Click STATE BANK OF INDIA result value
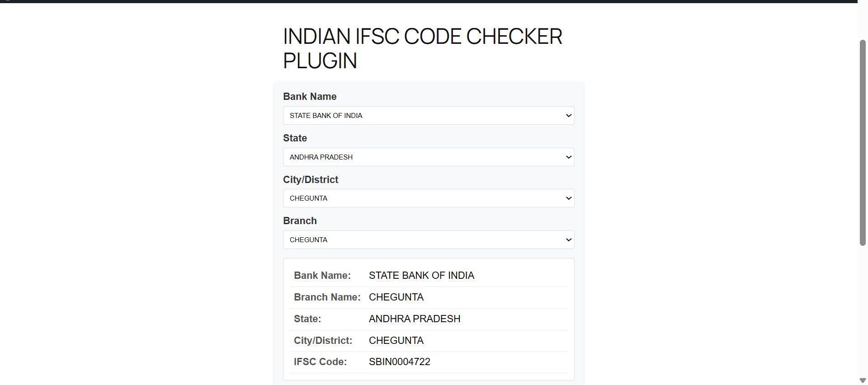The image size is (868, 385). point(421,276)
